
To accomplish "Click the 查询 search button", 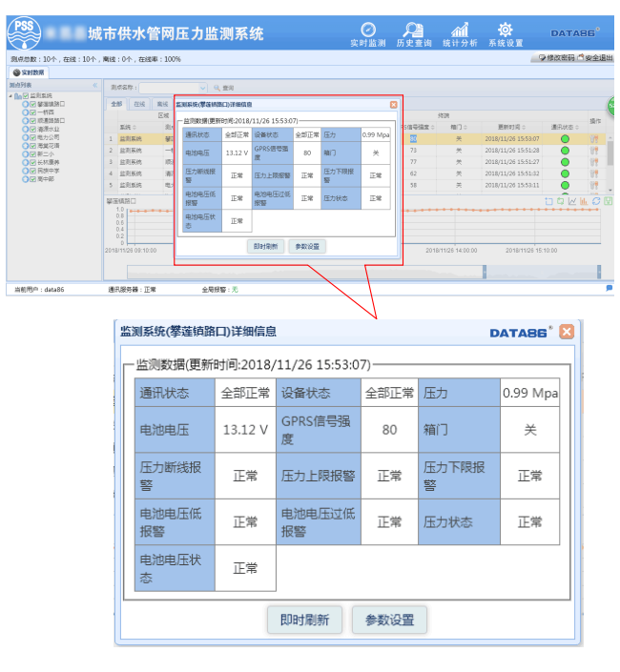I will pos(224,88).
